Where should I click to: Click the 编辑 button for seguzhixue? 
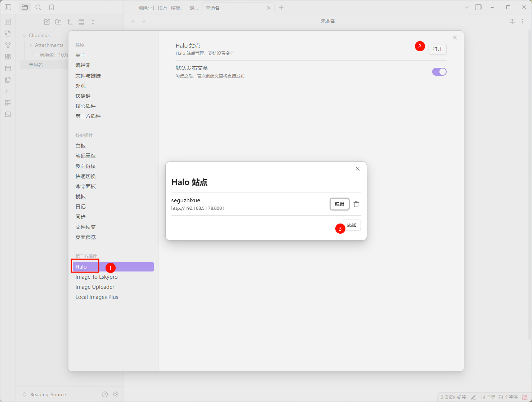[x=339, y=204]
